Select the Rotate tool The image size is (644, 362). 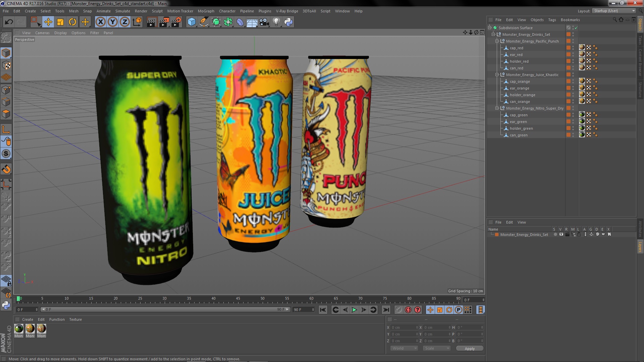72,22
